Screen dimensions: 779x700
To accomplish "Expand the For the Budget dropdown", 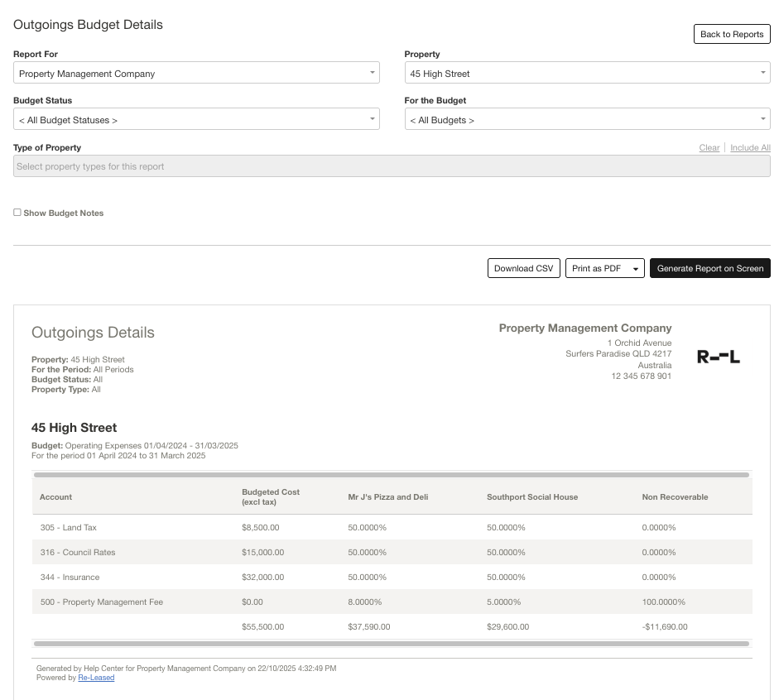I will (x=587, y=120).
